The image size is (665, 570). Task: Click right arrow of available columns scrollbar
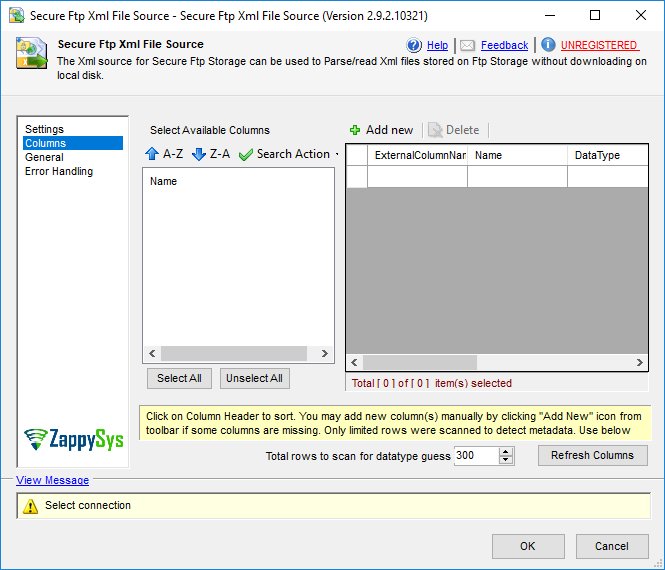click(324, 353)
